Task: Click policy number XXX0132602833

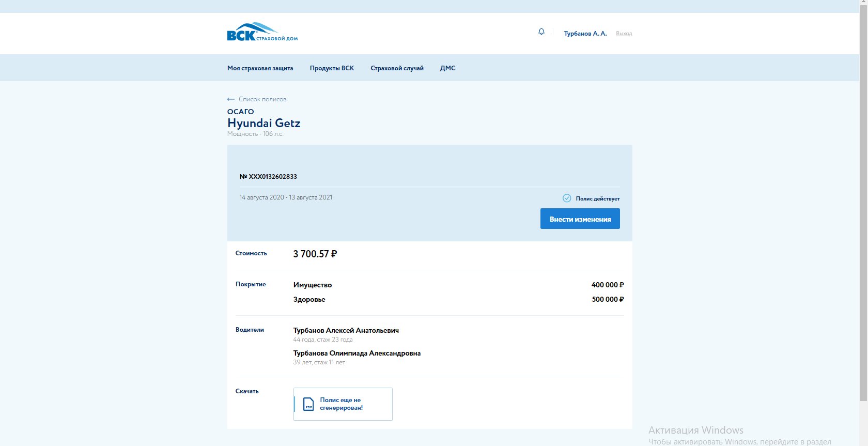Action: [x=268, y=177]
